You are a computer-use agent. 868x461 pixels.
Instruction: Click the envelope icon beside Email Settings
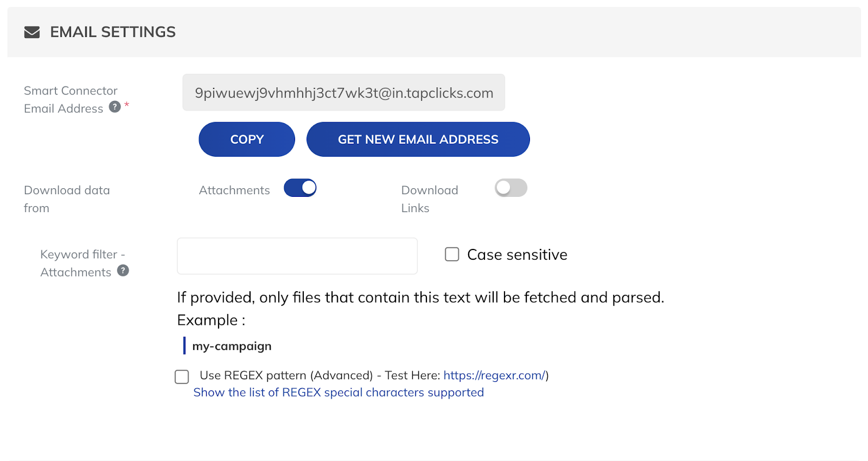point(32,33)
